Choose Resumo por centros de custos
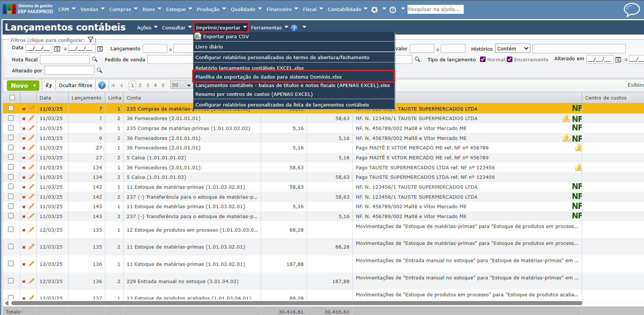Viewport: 644px width, 315px height. 294,94
